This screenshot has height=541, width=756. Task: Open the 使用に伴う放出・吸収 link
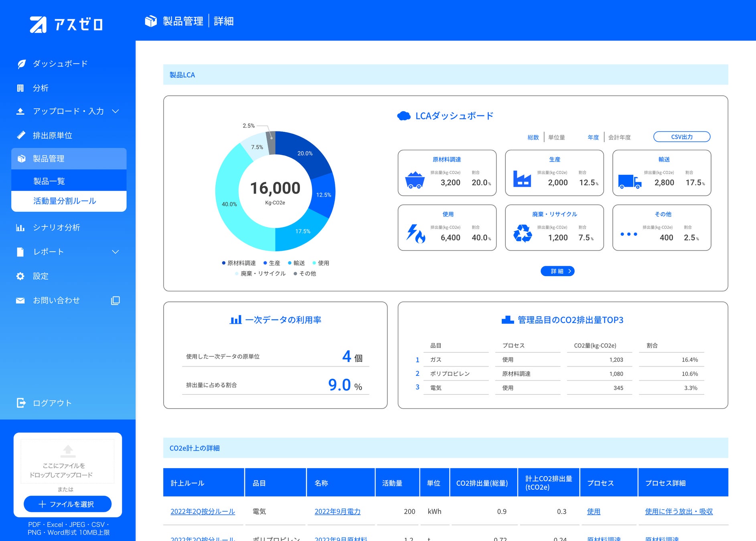click(679, 512)
